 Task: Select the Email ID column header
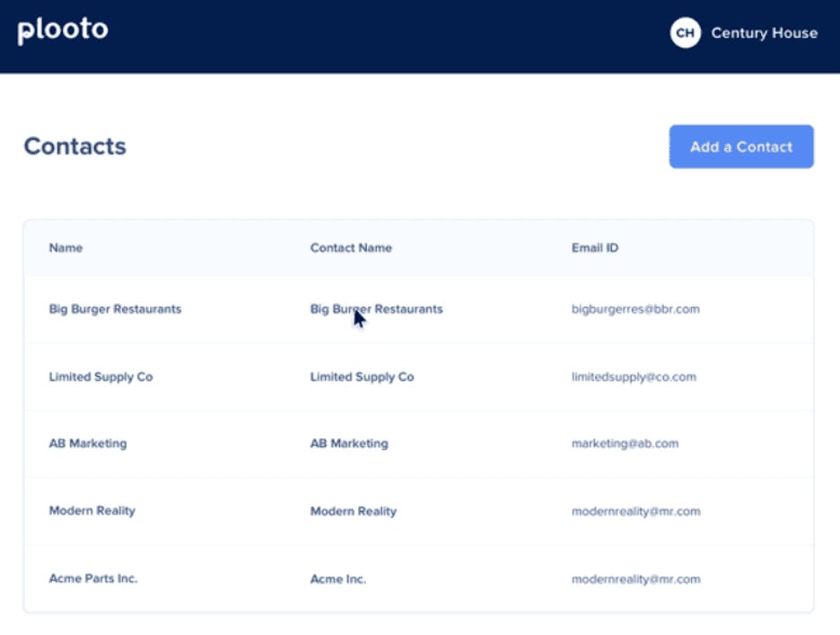(x=594, y=248)
